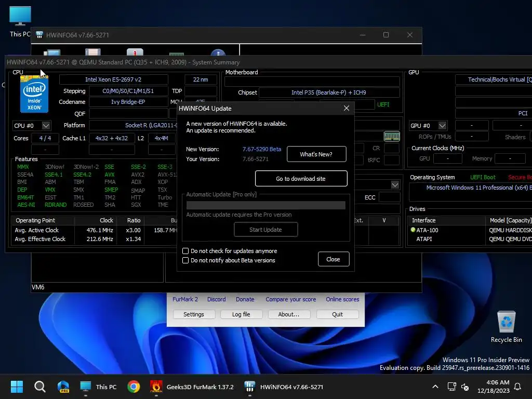The image size is (532, 399).
Task: Click the Intel Inside Xeon CPU logo
Action: point(34,94)
